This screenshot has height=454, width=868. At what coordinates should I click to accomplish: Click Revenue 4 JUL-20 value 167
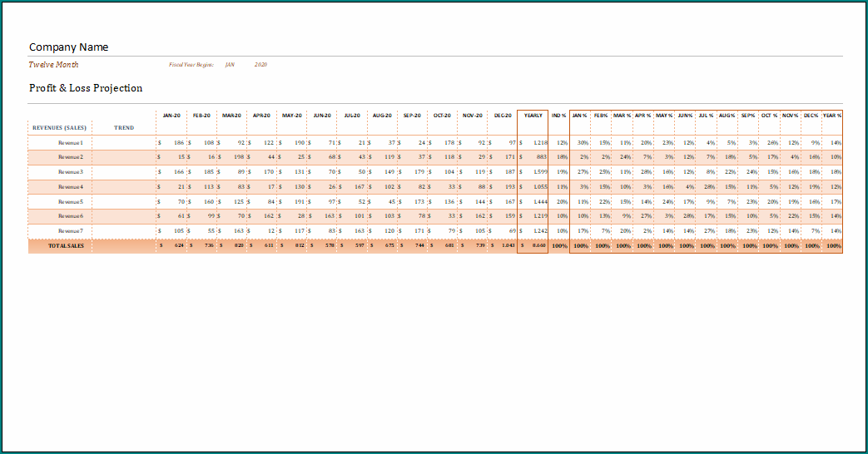pyautogui.click(x=360, y=187)
